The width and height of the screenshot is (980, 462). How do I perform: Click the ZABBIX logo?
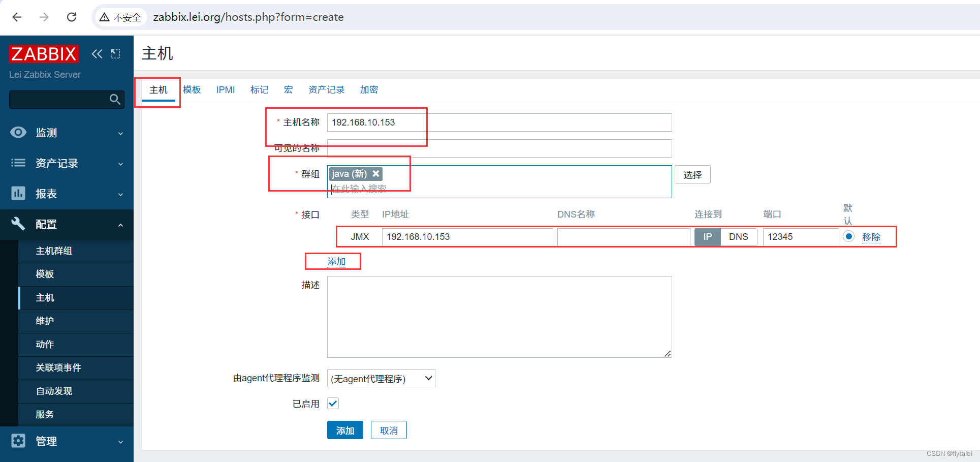(x=44, y=54)
